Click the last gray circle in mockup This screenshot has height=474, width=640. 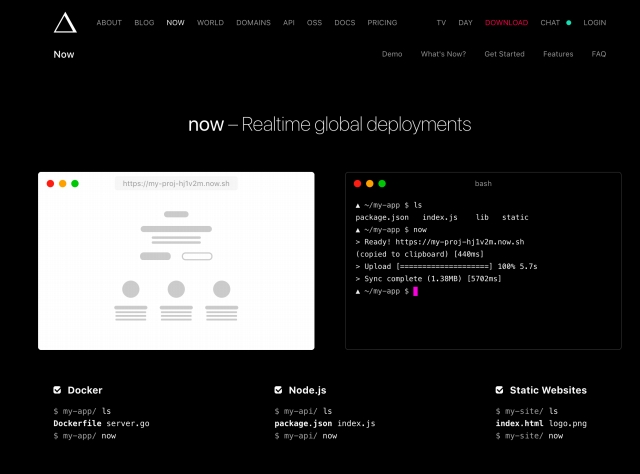222,289
